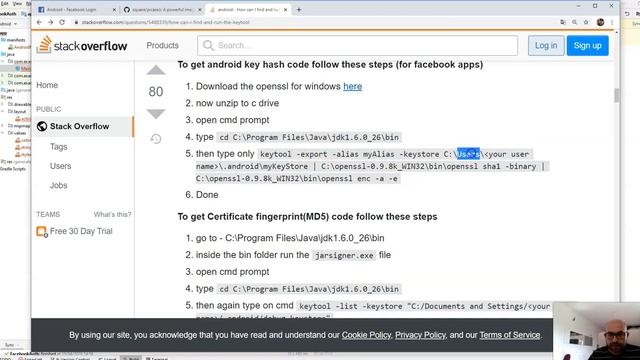
Task: Click the 'open cmd prompt' step under Facebook apps
Action: point(232,120)
